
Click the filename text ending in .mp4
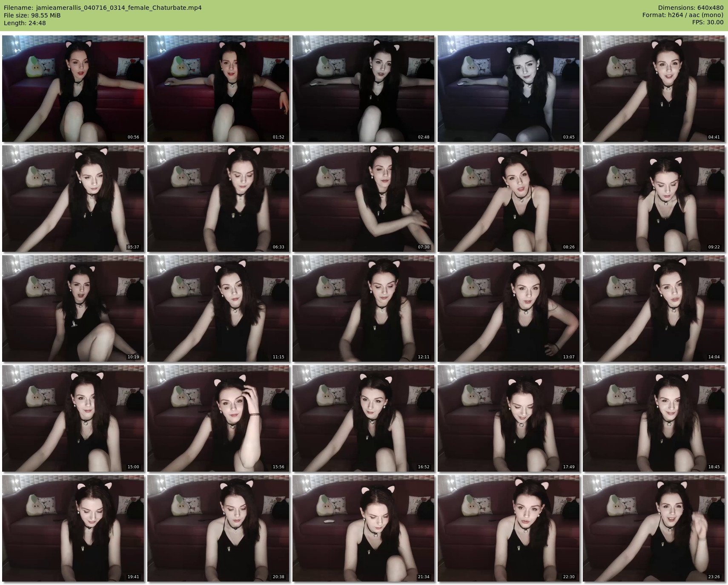[x=119, y=8]
